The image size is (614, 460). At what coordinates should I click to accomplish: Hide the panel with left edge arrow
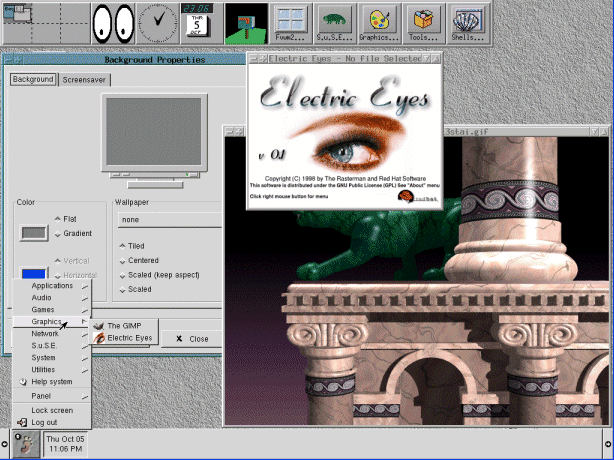pyautogui.click(x=4, y=444)
